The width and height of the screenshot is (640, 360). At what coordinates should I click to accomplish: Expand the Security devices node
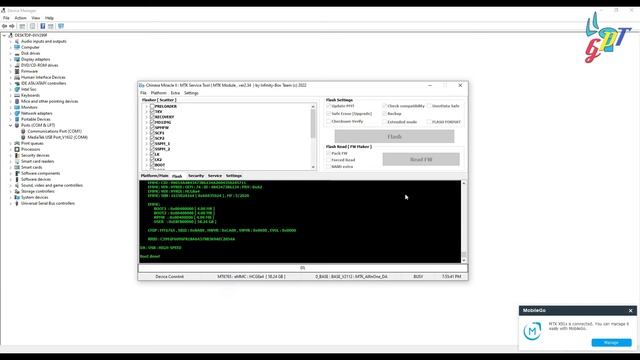coord(11,156)
